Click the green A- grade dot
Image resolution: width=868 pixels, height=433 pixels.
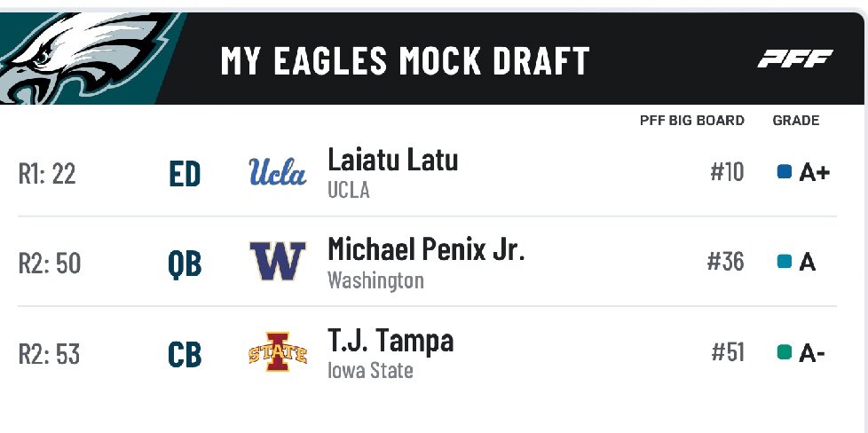[784, 353]
